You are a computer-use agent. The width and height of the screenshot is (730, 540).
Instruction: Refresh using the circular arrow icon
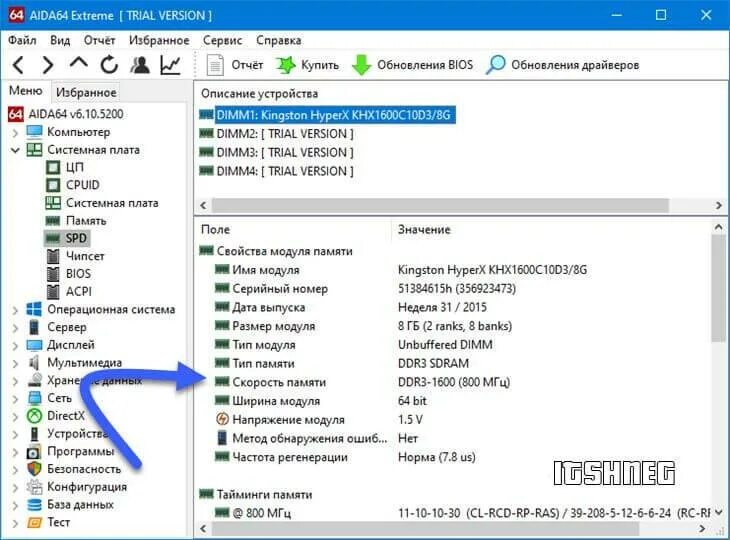109,65
